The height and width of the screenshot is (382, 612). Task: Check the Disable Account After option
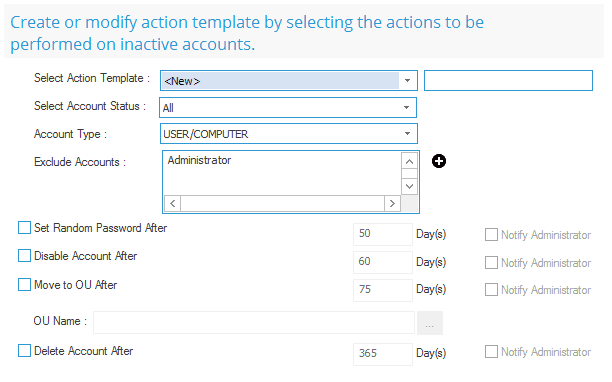[24, 256]
